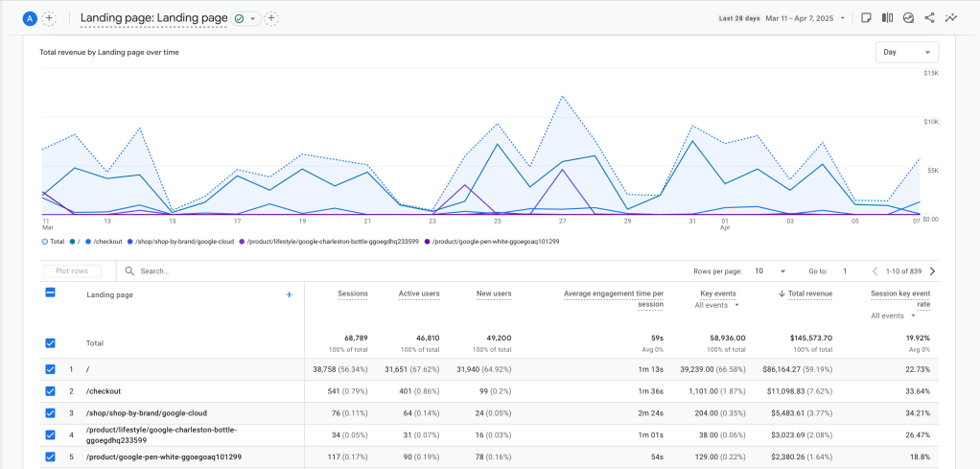Image resolution: width=980 pixels, height=469 pixels.
Task: Open the add filter plus button
Action: tap(271, 18)
